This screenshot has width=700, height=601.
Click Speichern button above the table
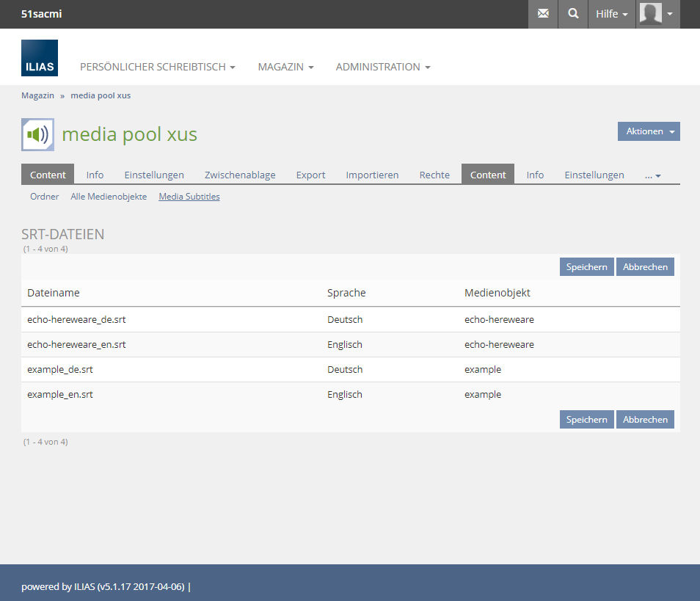586,267
